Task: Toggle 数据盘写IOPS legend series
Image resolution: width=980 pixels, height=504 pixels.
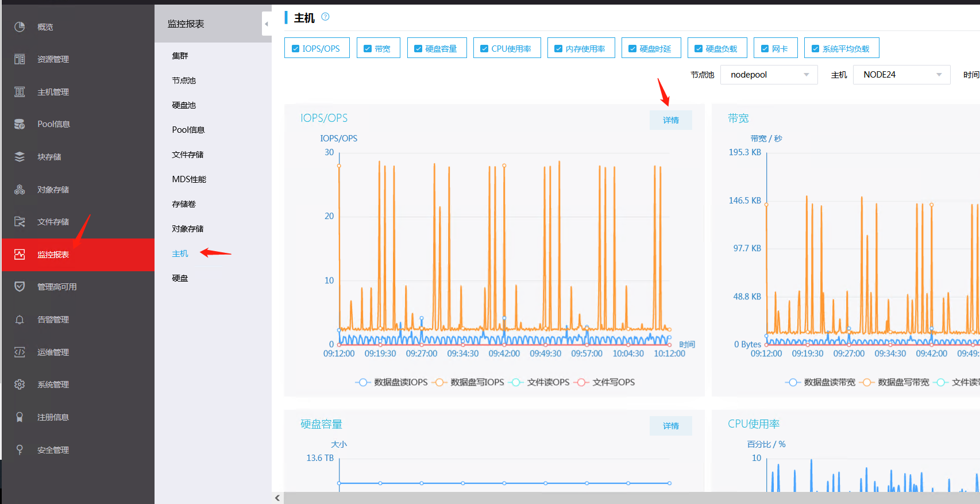Action: (468, 382)
